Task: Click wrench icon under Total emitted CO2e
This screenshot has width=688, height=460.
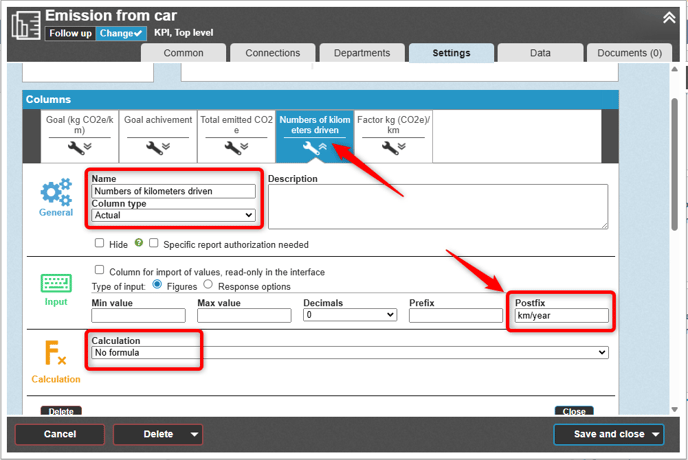Action: click(x=237, y=148)
